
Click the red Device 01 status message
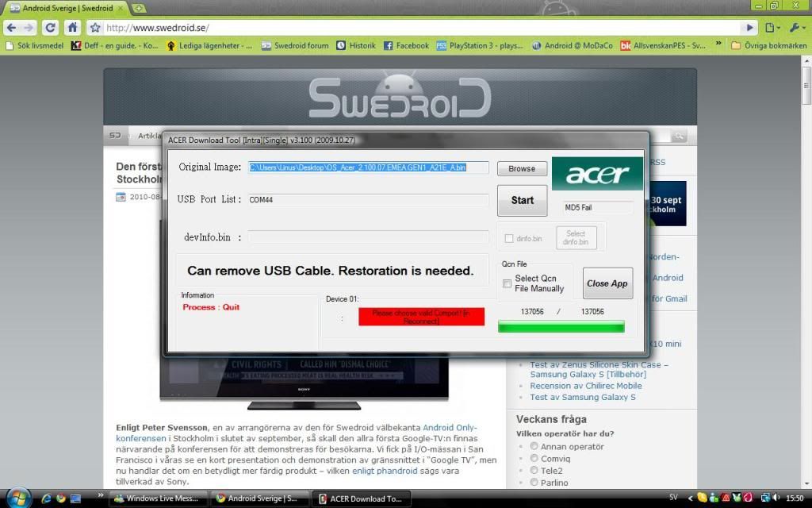421,317
